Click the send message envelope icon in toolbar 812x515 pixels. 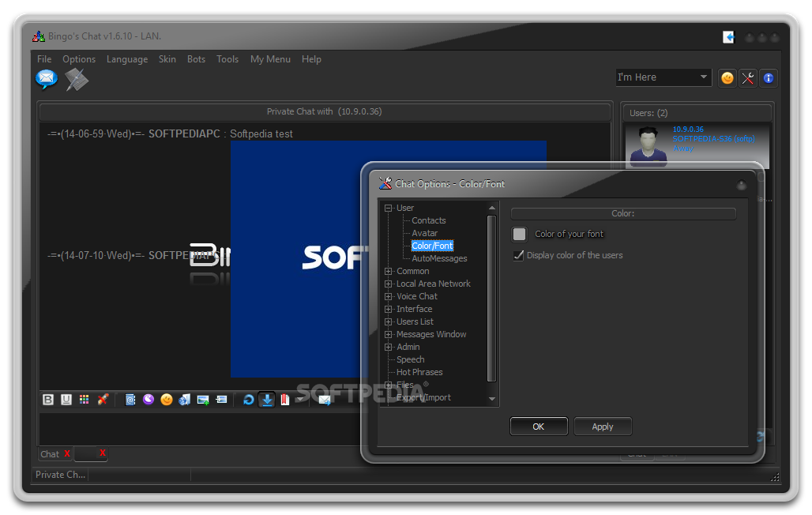pyautogui.click(x=325, y=400)
